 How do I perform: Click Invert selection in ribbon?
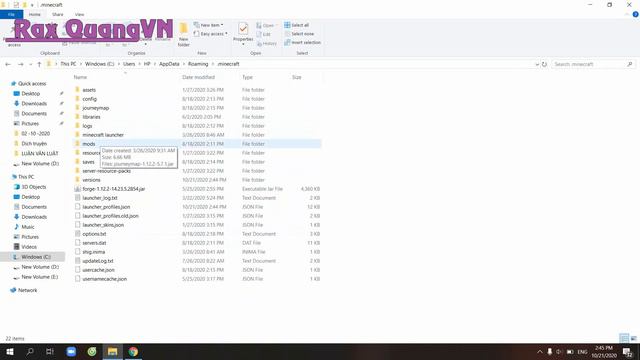(302, 42)
